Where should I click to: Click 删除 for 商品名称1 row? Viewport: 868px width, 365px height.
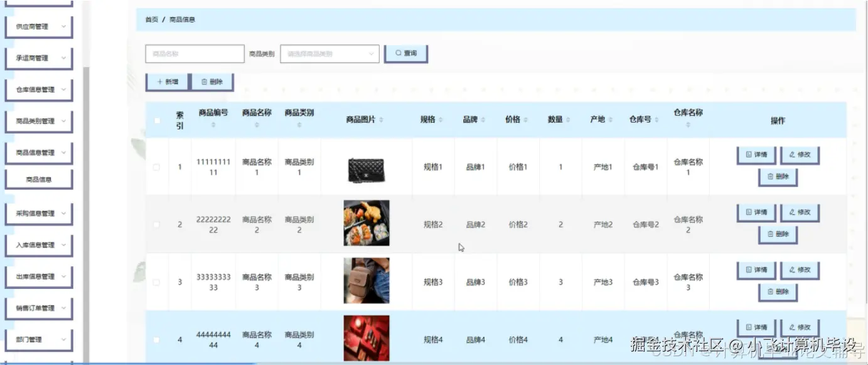778,177
